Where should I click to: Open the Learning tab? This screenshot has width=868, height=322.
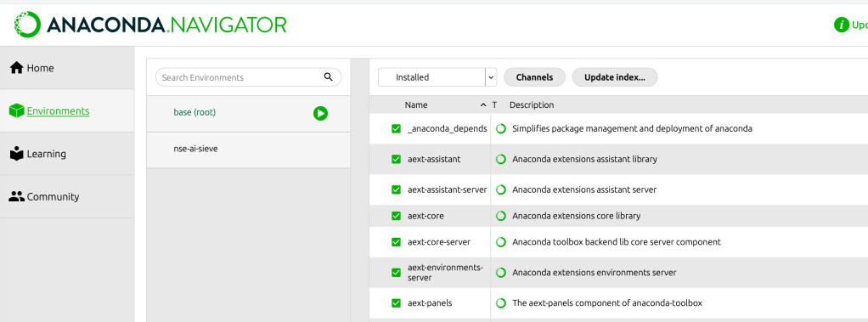(x=67, y=154)
